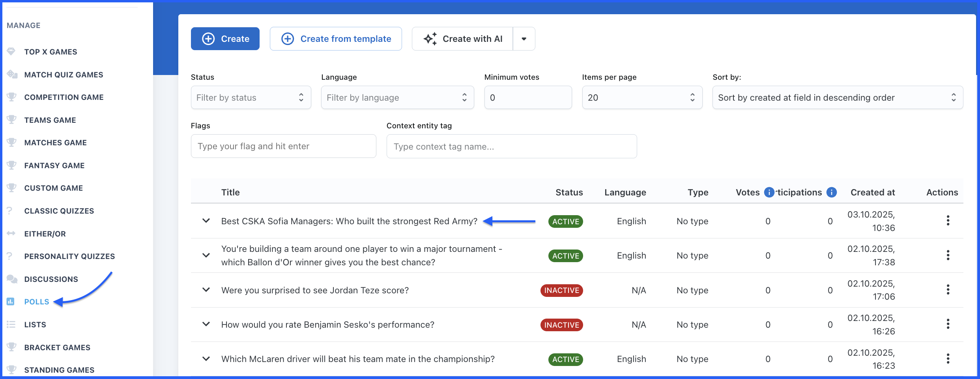The height and width of the screenshot is (379, 980).
Task: Click the Discussions chat bubble icon
Action: 12,279
